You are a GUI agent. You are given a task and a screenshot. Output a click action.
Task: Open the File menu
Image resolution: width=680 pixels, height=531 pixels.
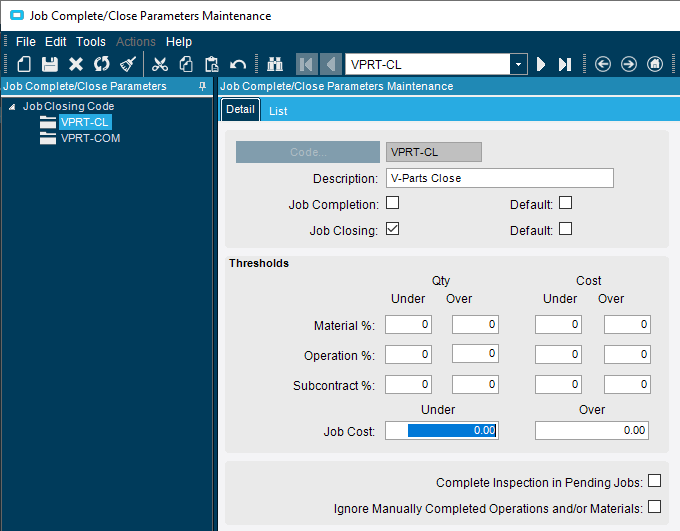tap(26, 42)
